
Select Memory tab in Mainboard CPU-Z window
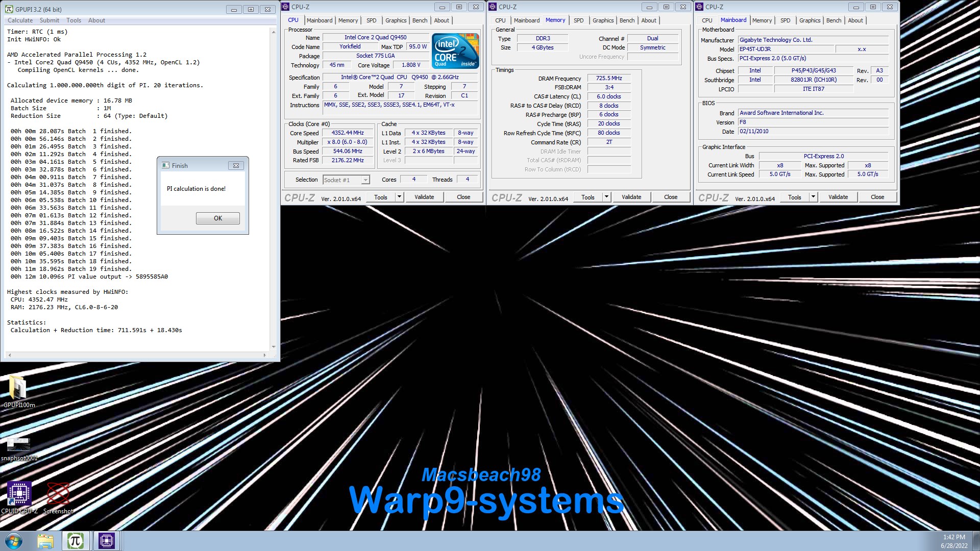point(762,20)
